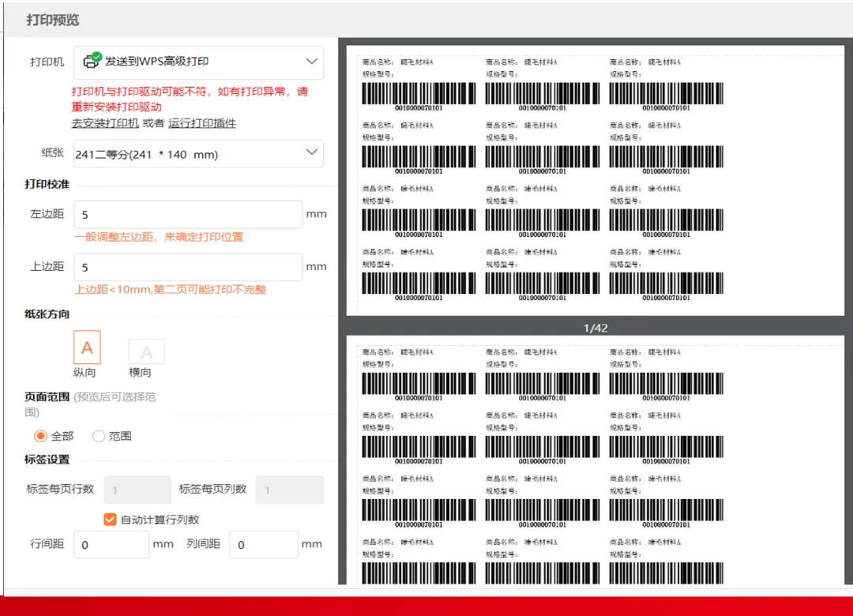Select portrait orientation 纵向 icon
Viewport: 853px width, 616px height.
click(x=87, y=347)
